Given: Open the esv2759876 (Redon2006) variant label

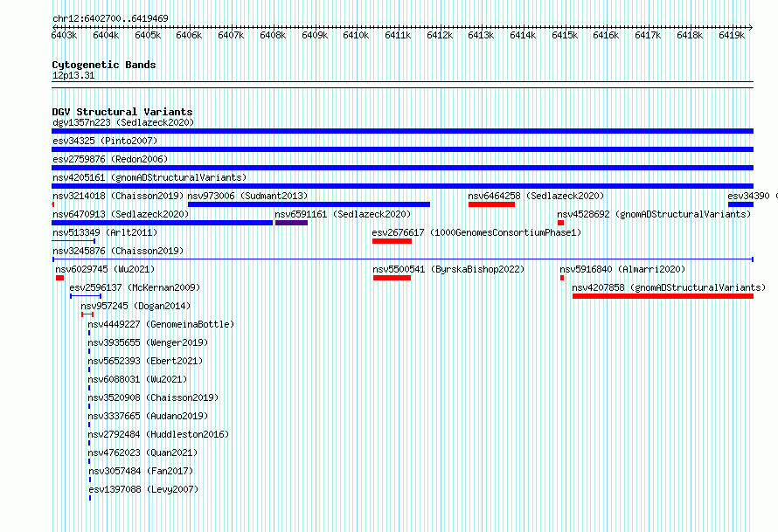Looking at the screenshot, I should pos(110,159).
